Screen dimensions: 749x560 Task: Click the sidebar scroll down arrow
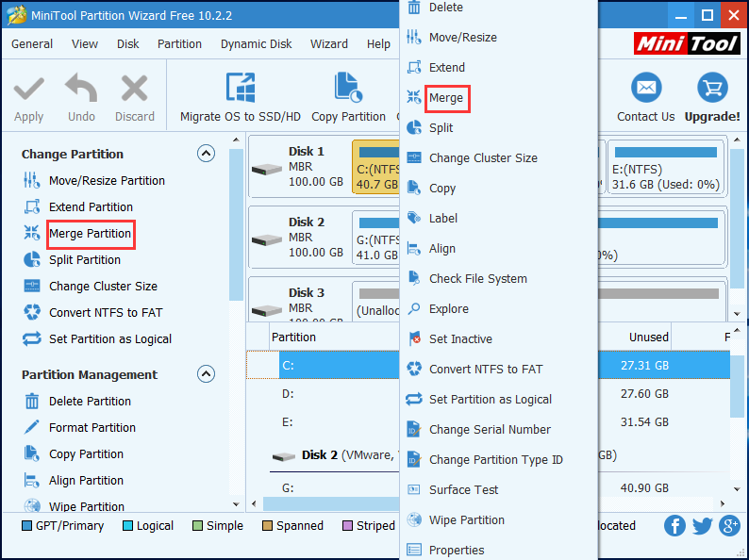tap(236, 504)
